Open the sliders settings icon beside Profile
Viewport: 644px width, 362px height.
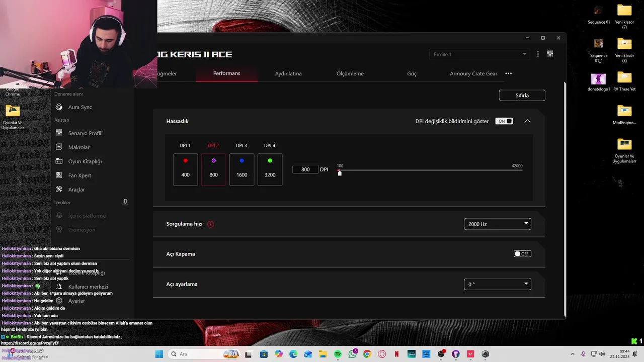tap(550, 54)
